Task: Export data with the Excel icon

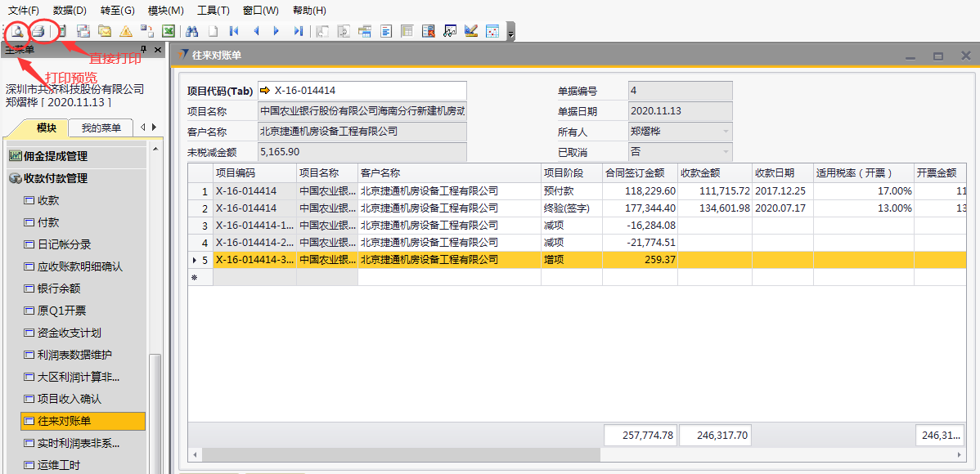Action: pos(169,32)
